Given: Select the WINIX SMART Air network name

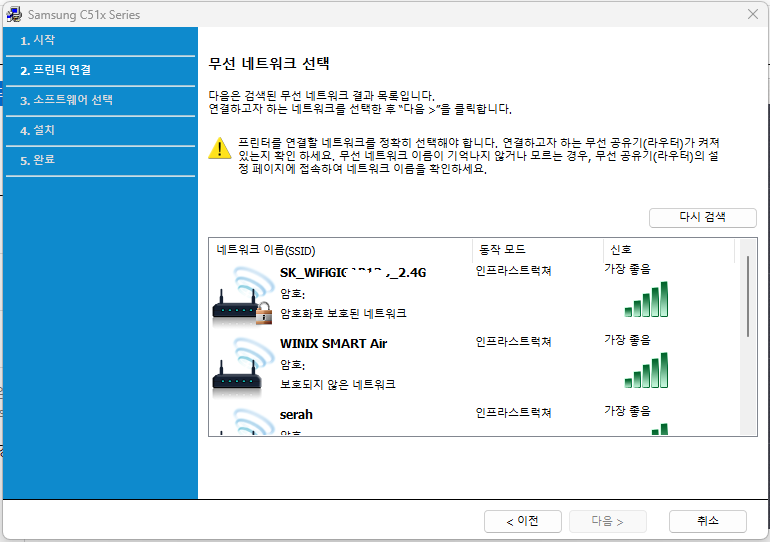Looking at the screenshot, I should 333,344.
